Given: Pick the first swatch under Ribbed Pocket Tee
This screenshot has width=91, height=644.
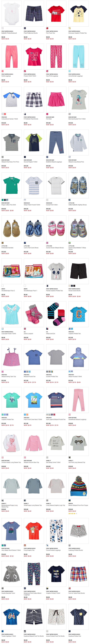Looking at the screenshot, I should [25, 372].
